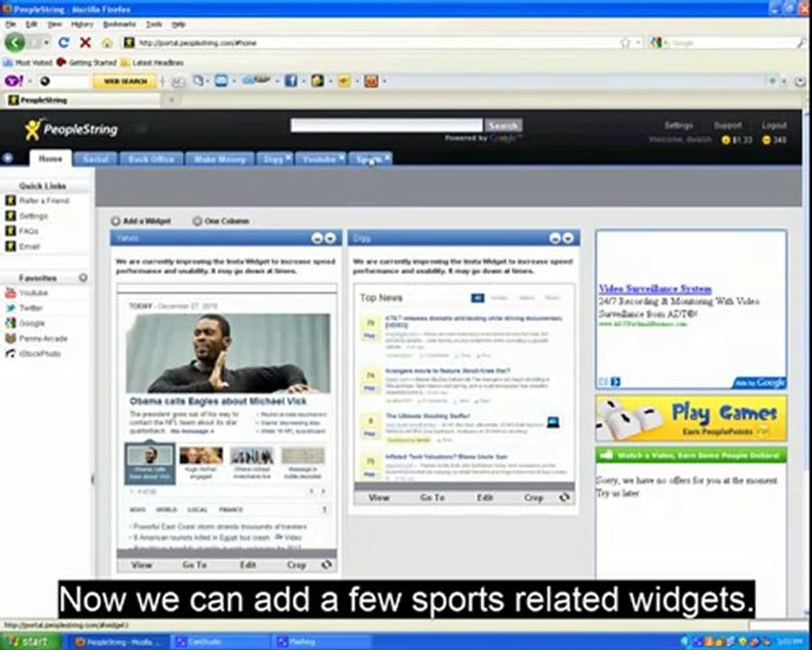Open the Digg widget header dropdown arrow
This screenshot has width=812, height=650.
(x=568, y=238)
